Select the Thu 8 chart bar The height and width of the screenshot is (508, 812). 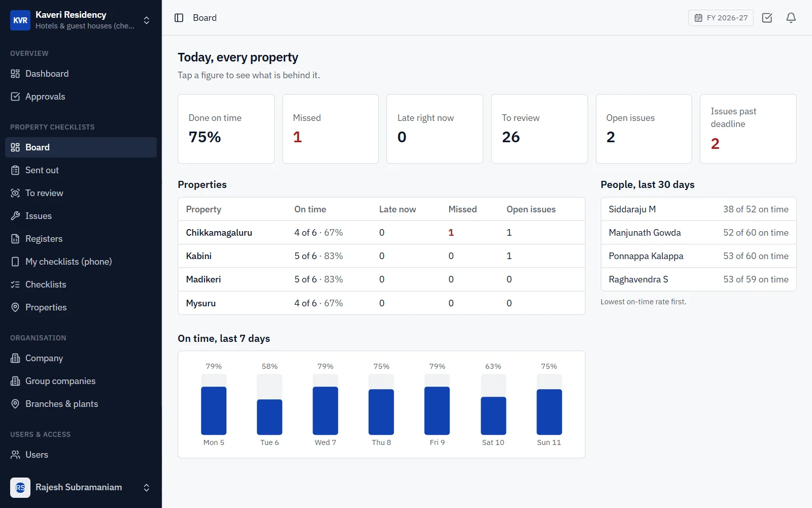coord(381,412)
